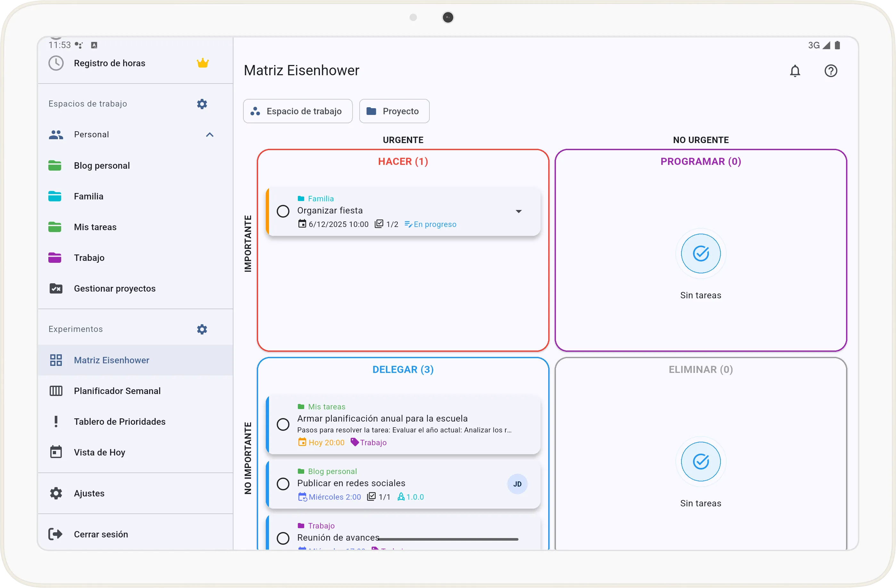Click horizontal scrollbar in Delegar quadrant
This screenshot has height=588, width=896.
448,539
